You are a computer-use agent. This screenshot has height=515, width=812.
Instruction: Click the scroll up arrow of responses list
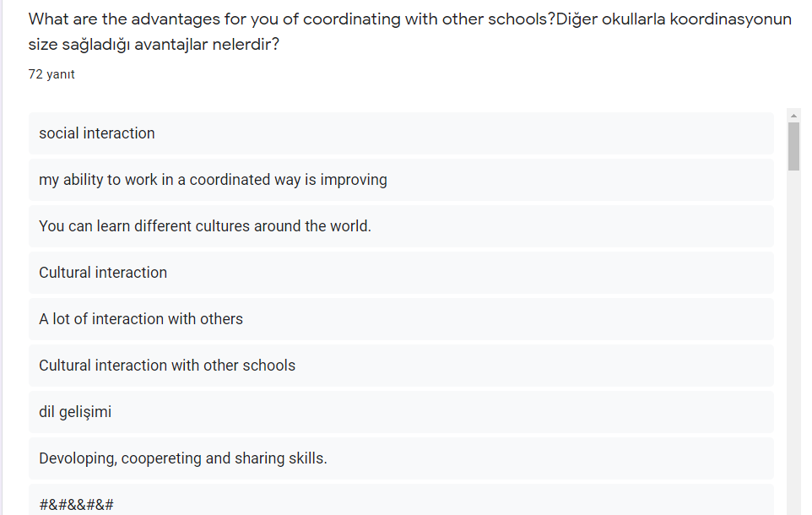[793, 115]
